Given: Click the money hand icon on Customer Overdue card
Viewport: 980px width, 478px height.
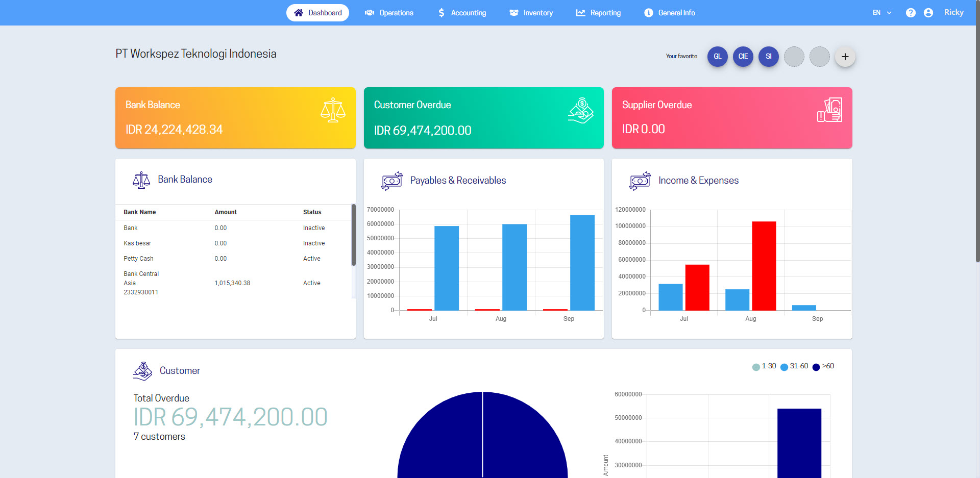Looking at the screenshot, I should tap(581, 110).
